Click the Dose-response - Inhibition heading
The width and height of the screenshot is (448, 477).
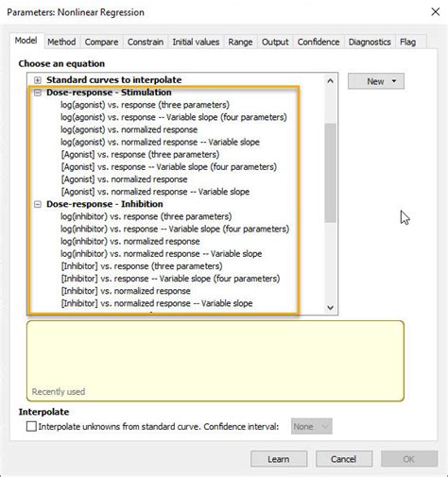pos(105,204)
